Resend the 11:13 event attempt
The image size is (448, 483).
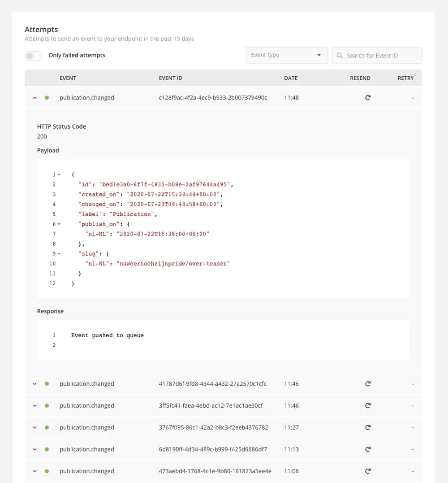pos(368,449)
